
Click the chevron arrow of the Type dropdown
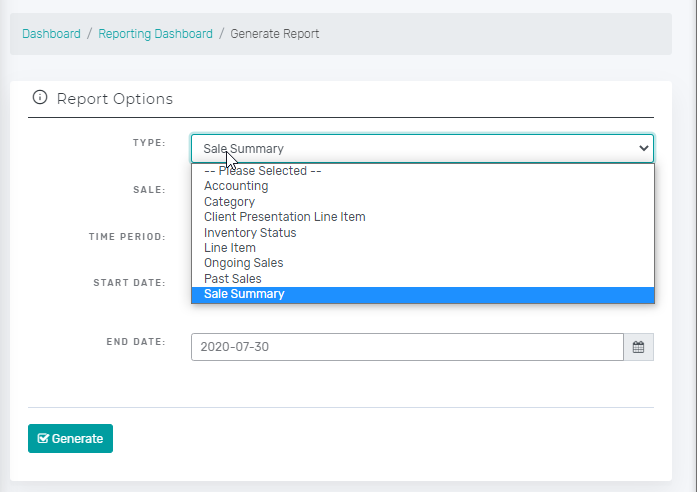(x=643, y=148)
